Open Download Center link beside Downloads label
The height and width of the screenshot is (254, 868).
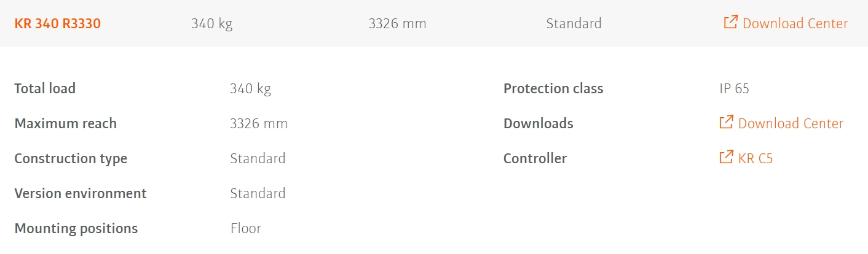coord(791,124)
